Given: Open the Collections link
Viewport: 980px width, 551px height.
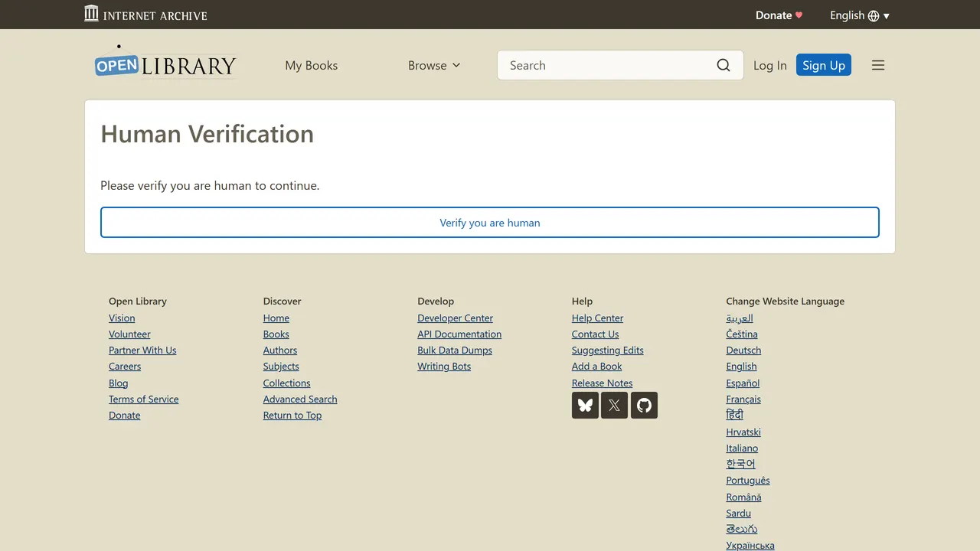Looking at the screenshot, I should click(287, 383).
